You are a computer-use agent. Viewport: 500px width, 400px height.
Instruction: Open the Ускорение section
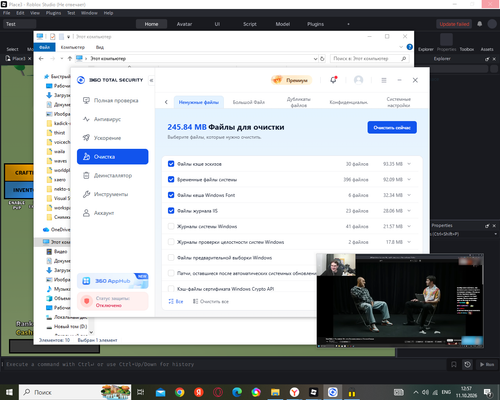pos(112,138)
